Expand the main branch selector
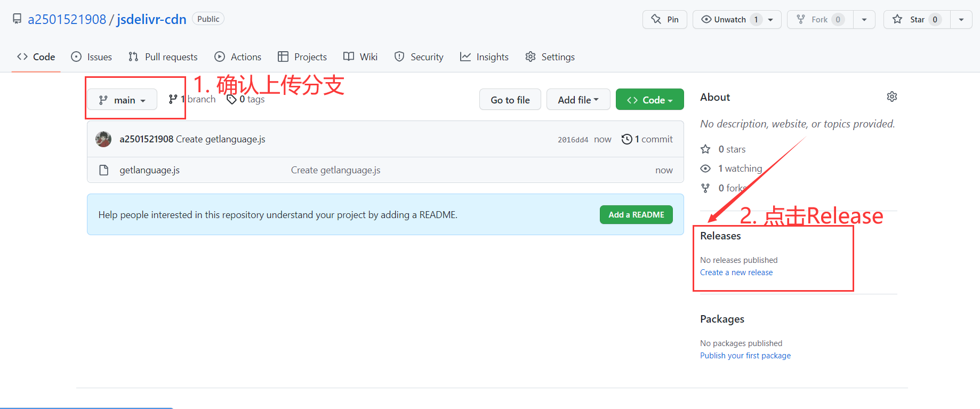Screen dimensions: 980x409 tap(122, 100)
